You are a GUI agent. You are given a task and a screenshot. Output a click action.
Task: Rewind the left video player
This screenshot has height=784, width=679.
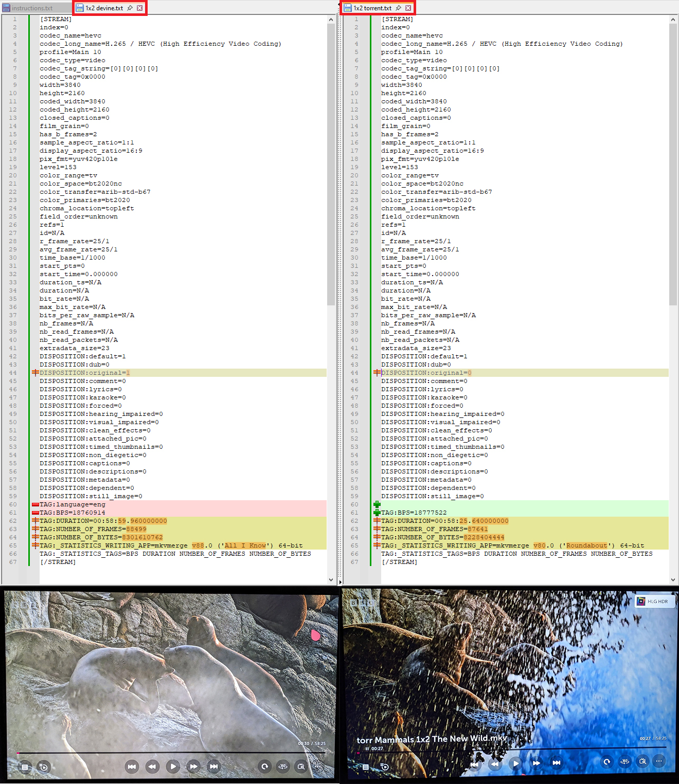(x=152, y=767)
